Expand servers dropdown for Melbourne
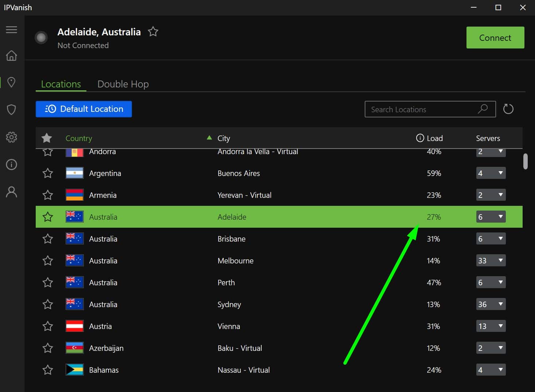This screenshot has height=392, width=535. [491, 260]
